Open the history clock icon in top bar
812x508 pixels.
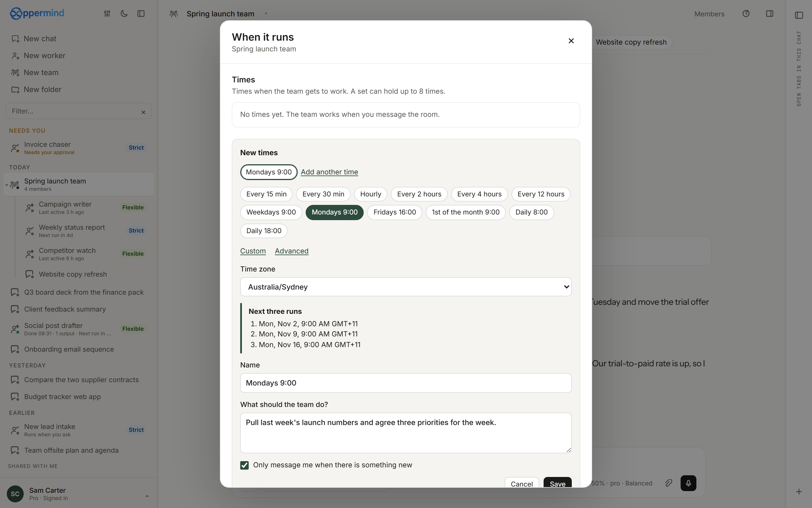(x=746, y=14)
